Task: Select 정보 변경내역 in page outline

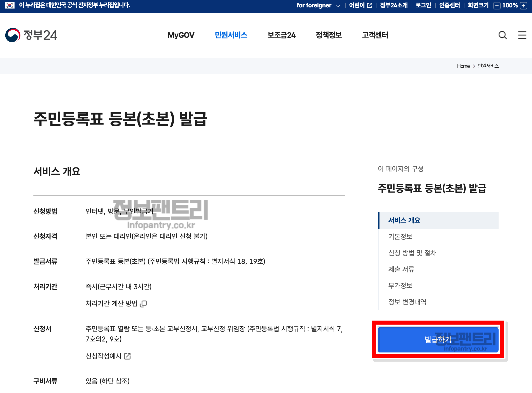Action: point(407,302)
